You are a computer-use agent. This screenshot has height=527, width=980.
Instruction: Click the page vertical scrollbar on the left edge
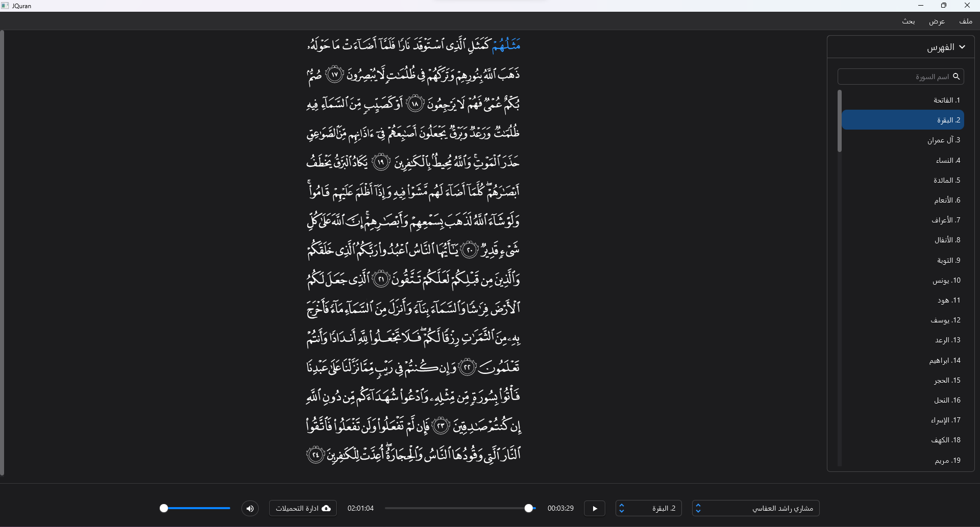(2, 253)
